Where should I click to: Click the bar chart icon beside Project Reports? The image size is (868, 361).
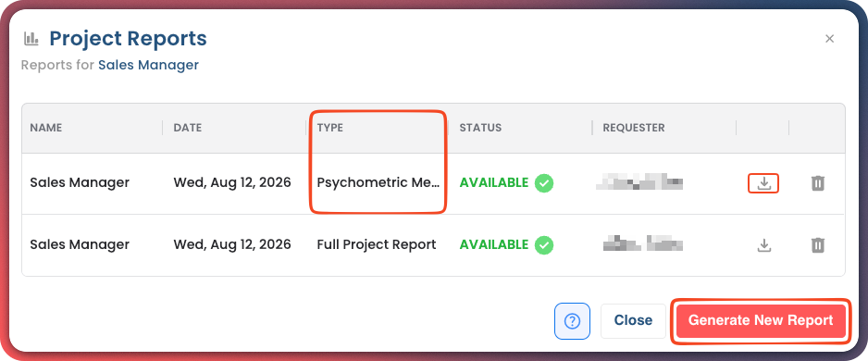pos(31,39)
